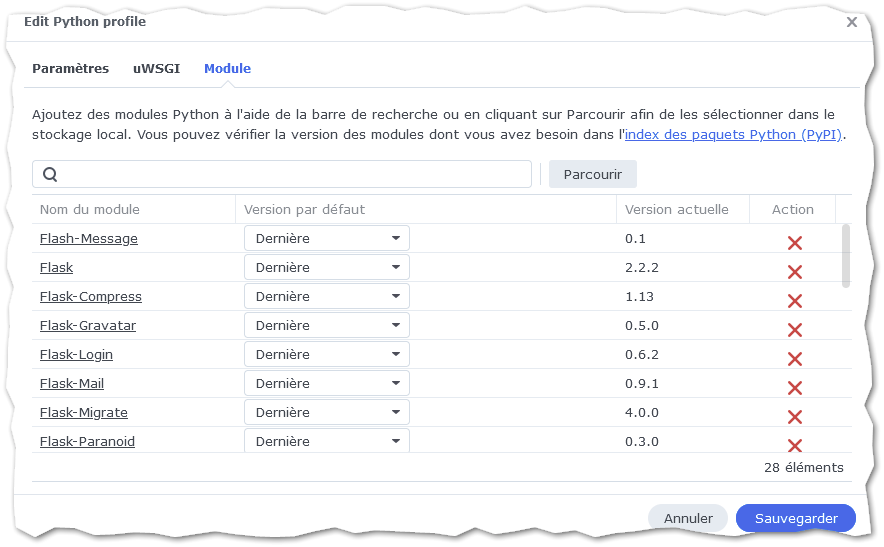Open Flask-Login default version dropdown

point(326,355)
